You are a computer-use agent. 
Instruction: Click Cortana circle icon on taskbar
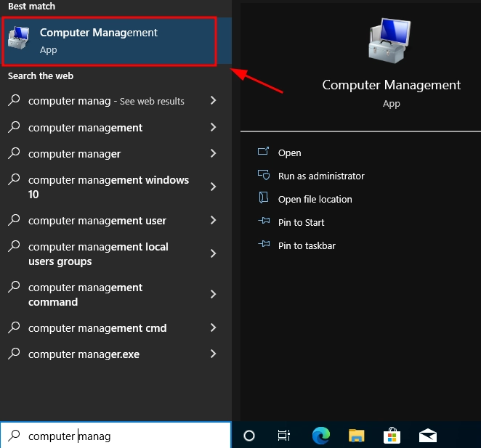coord(249,436)
